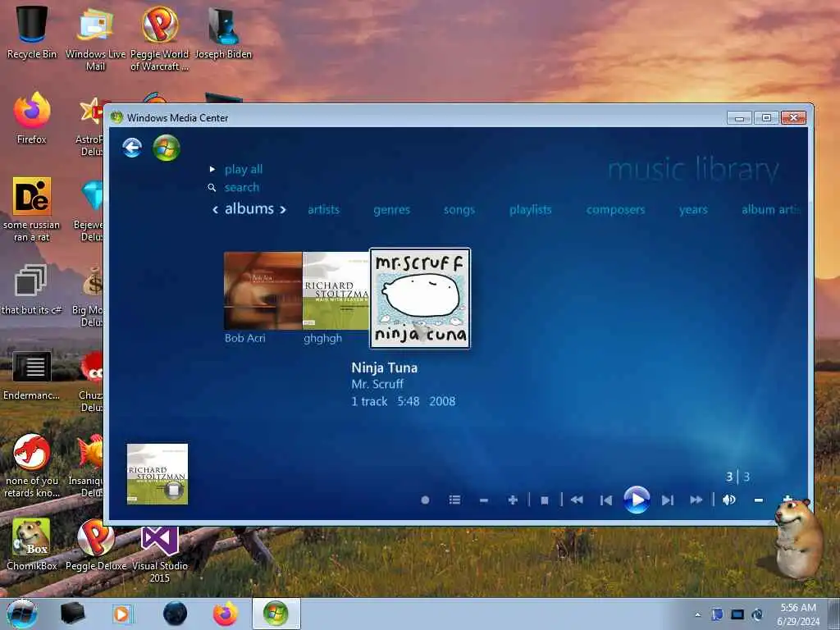Click the network monitor tray icon
This screenshot has height=630, width=840.
pos(737,614)
